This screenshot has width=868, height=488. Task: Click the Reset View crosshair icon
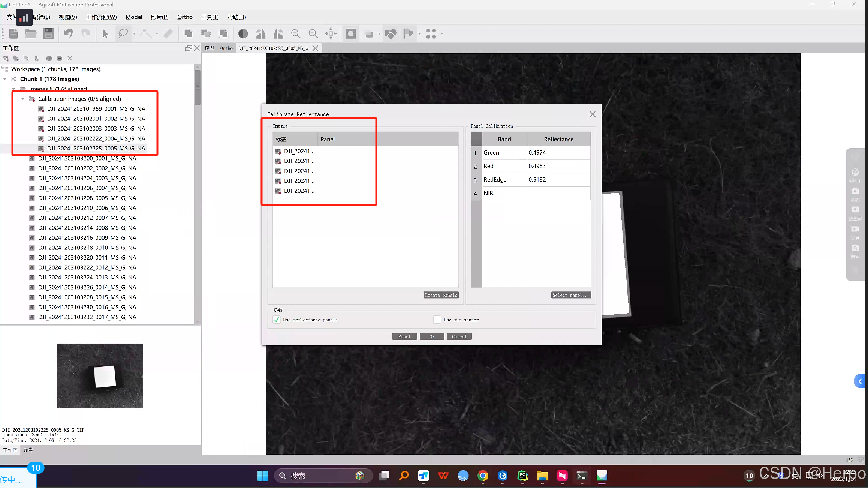click(x=331, y=34)
